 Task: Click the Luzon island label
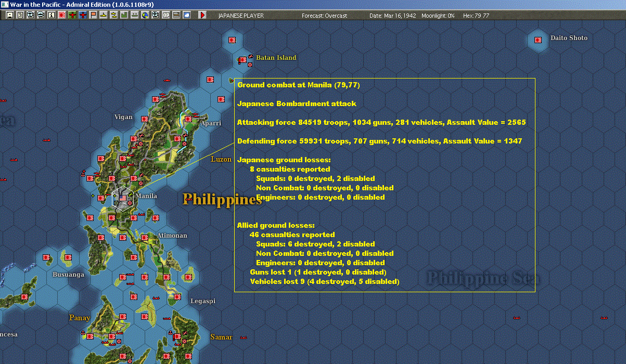(221, 159)
